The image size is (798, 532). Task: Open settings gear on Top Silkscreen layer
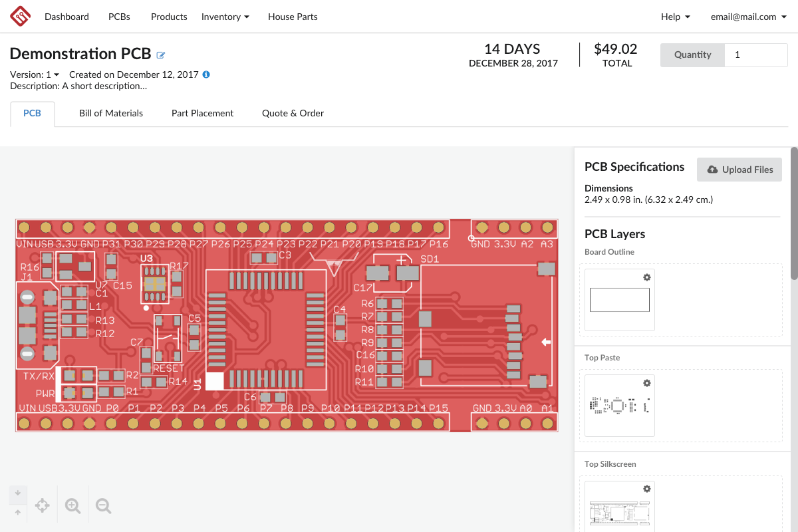pos(646,489)
